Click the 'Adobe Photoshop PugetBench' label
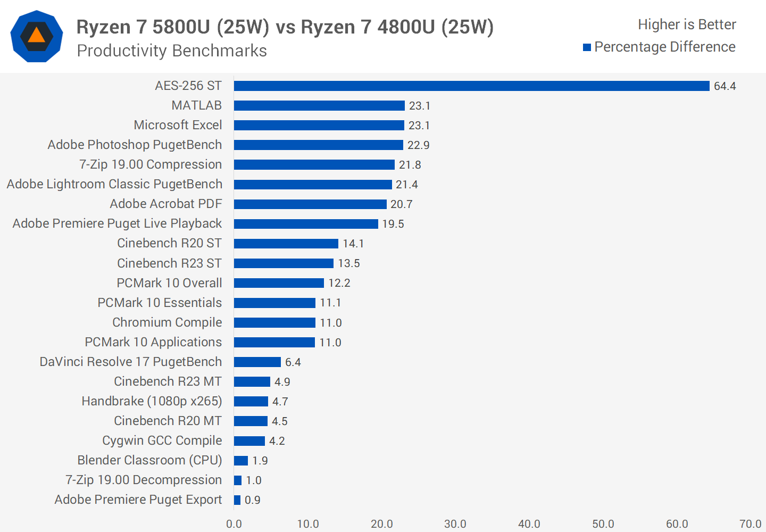 tap(135, 145)
